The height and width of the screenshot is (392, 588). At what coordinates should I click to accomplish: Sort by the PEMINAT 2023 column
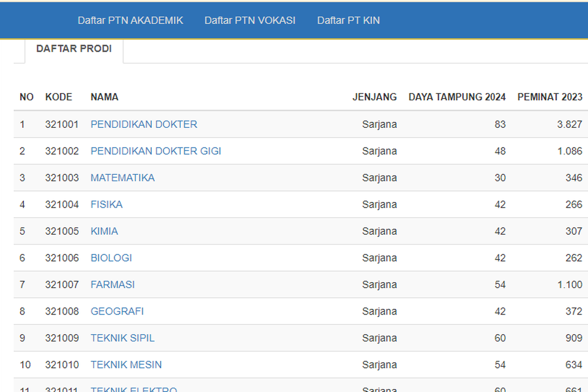point(550,97)
